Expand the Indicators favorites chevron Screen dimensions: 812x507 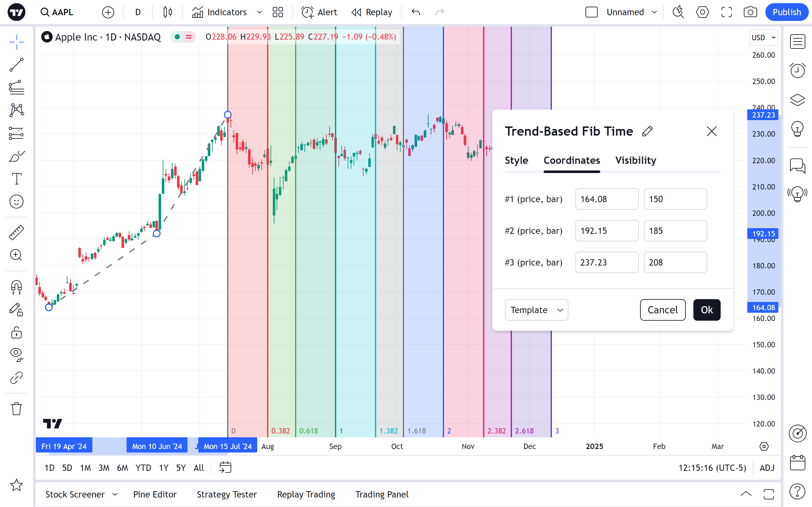point(259,12)
